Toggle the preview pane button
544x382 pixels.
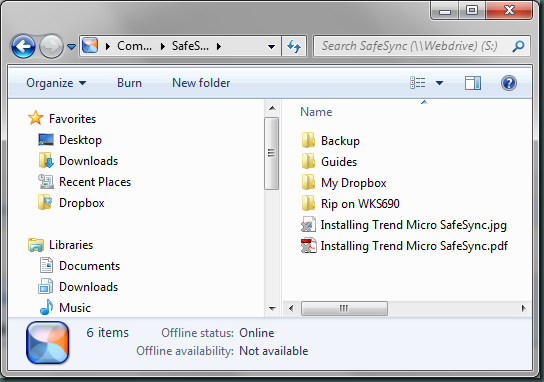coord(473,83)
